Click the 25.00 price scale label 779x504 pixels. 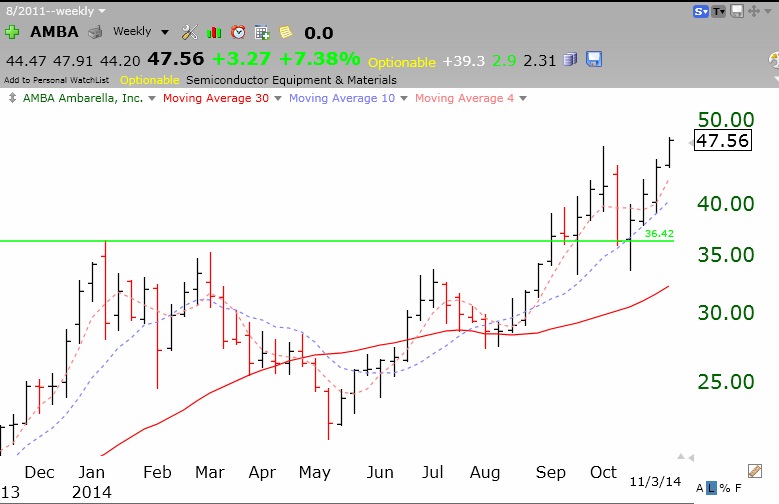(x=726, y=382)
